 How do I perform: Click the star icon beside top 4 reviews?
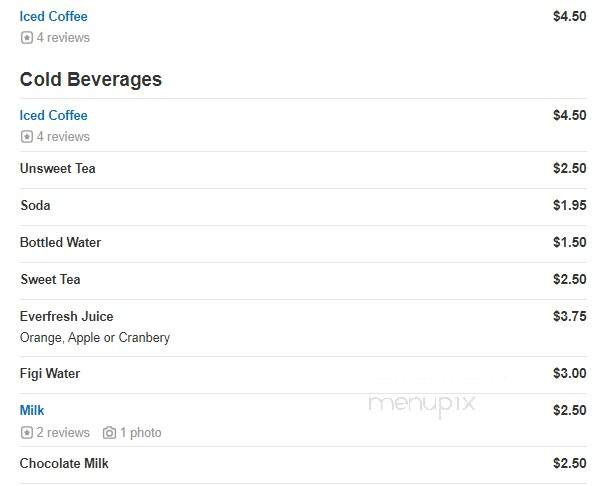click(27, 38)
